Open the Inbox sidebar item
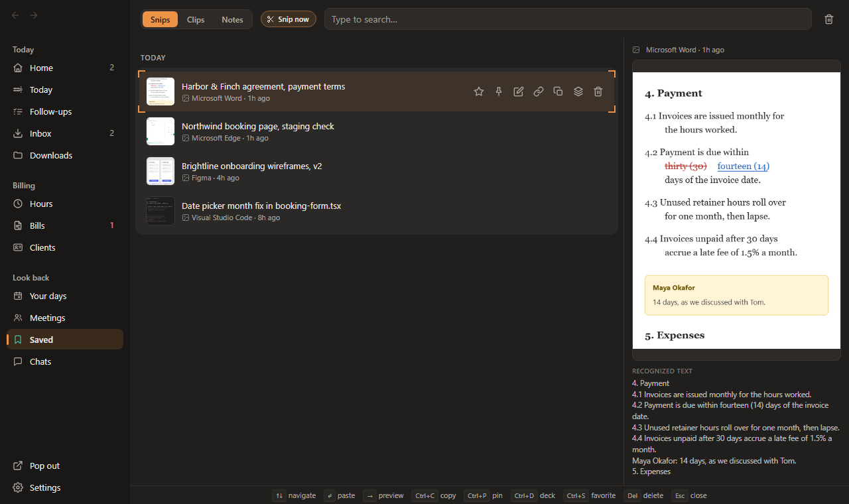The width and height of the screenshot is (849, 504). [x=65, y=133]
